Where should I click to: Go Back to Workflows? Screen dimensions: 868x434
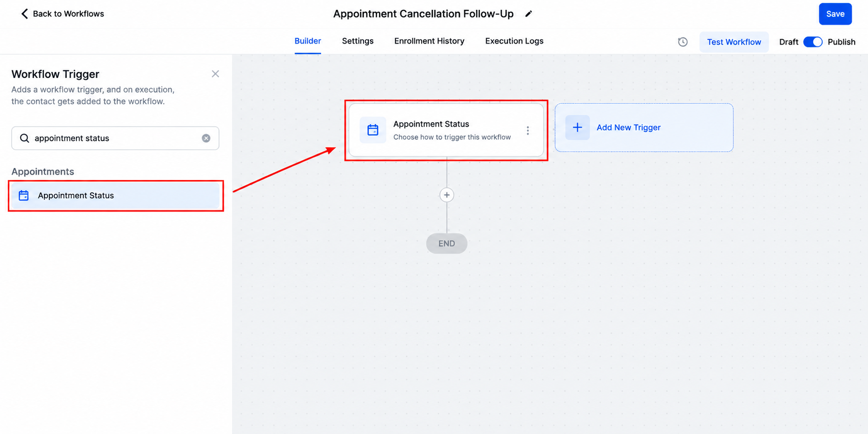coord(62,14)
